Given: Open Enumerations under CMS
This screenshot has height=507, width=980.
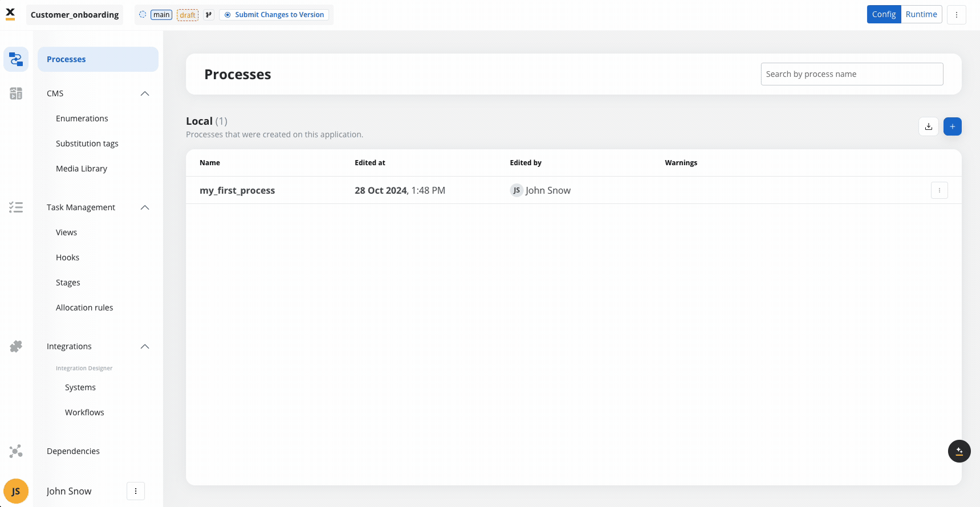Looking at the screenshot, I should coord(82,118).
